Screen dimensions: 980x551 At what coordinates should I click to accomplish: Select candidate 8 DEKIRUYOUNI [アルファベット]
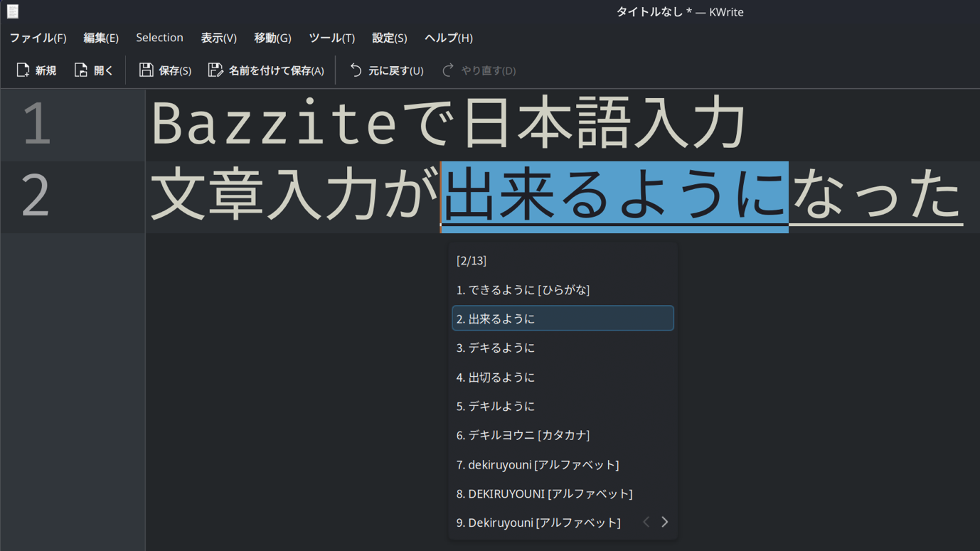tap(563, 493)
